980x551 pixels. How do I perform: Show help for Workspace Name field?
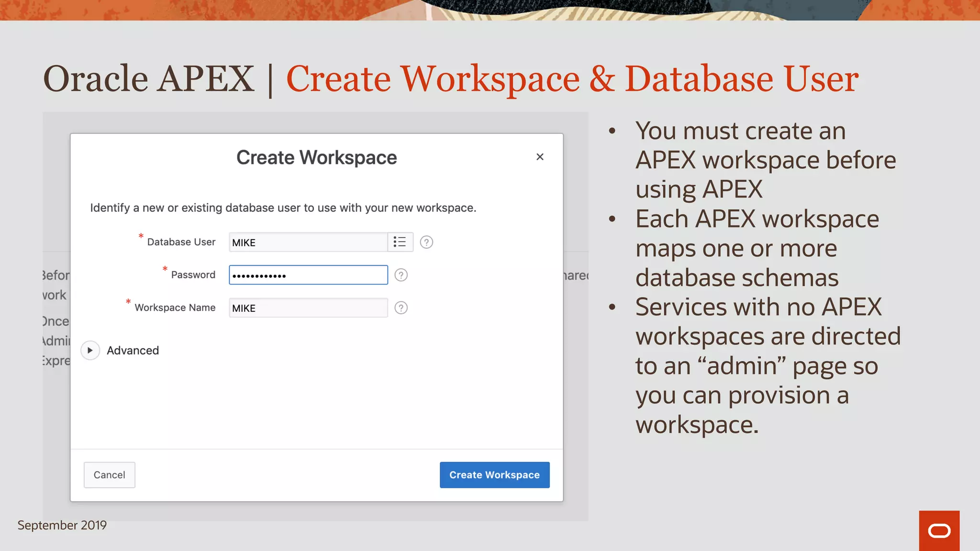[401, 308]
